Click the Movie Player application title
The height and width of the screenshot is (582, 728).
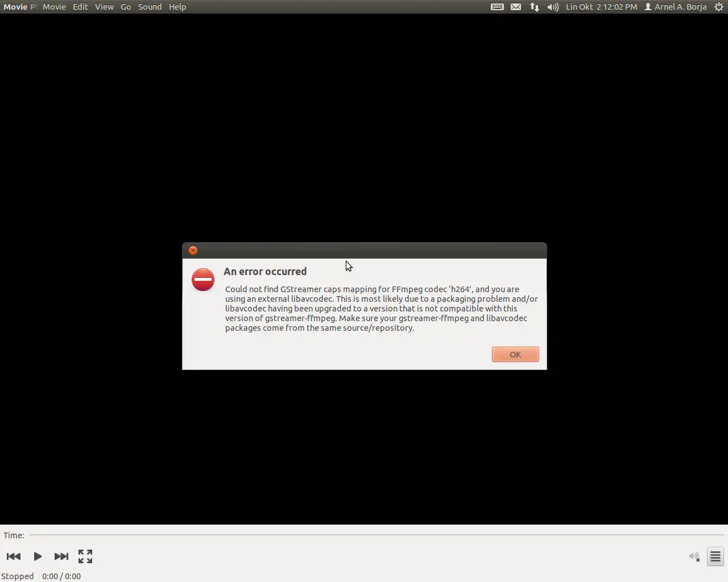pyautogui.click(x=20, y=7)
